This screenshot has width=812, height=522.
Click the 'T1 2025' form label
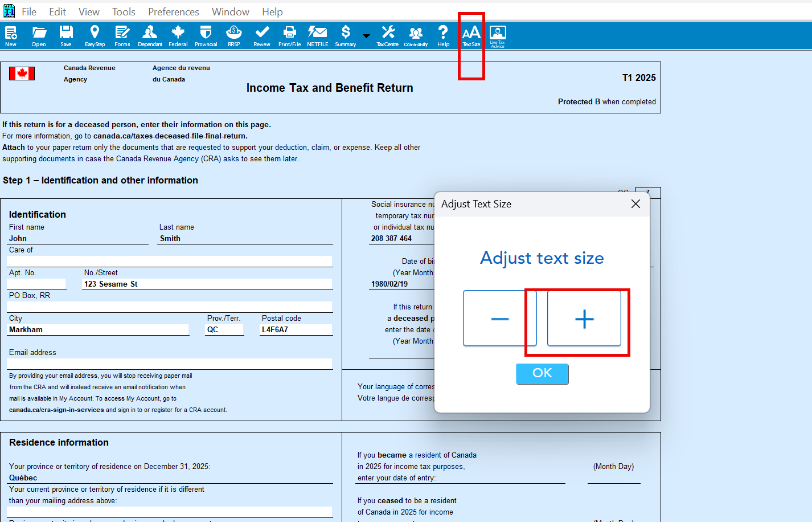pyautogui.click(x=639, y=78)
